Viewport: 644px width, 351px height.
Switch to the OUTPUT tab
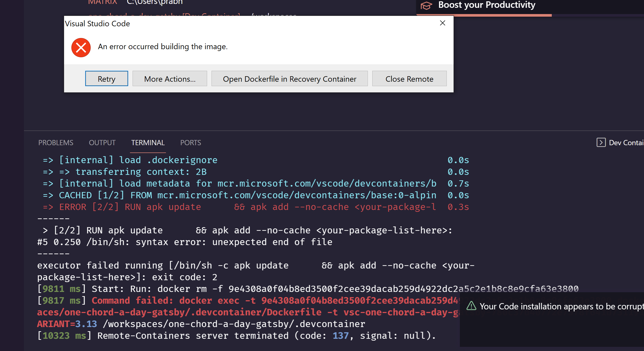pyautogui.click(x=102, y=142)
